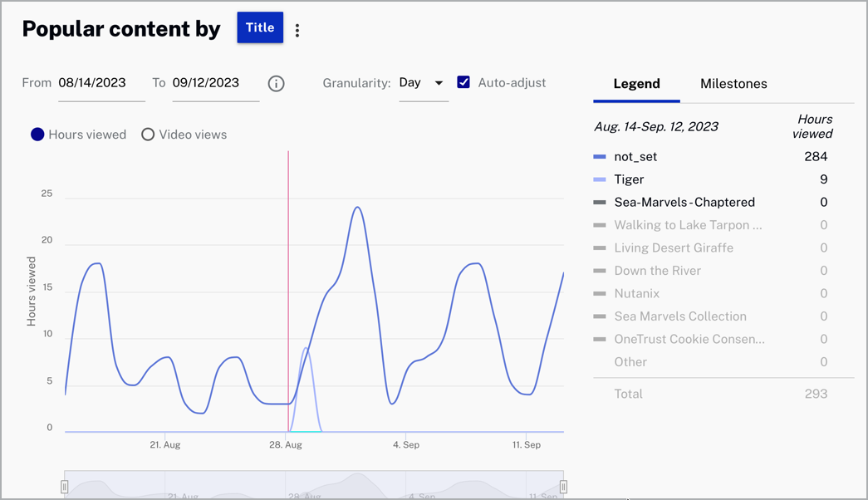
Task: Click the red milestone line on chart
Action: pos(288,249)
